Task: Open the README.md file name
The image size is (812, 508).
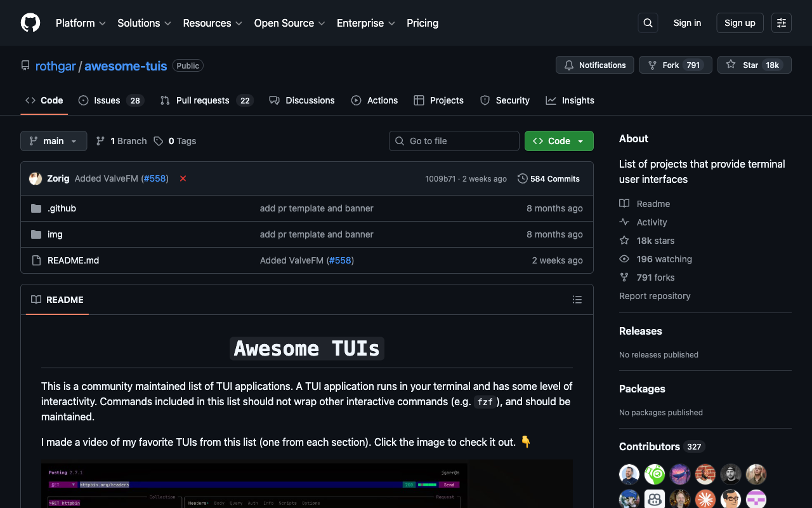Action: point(73,260)
